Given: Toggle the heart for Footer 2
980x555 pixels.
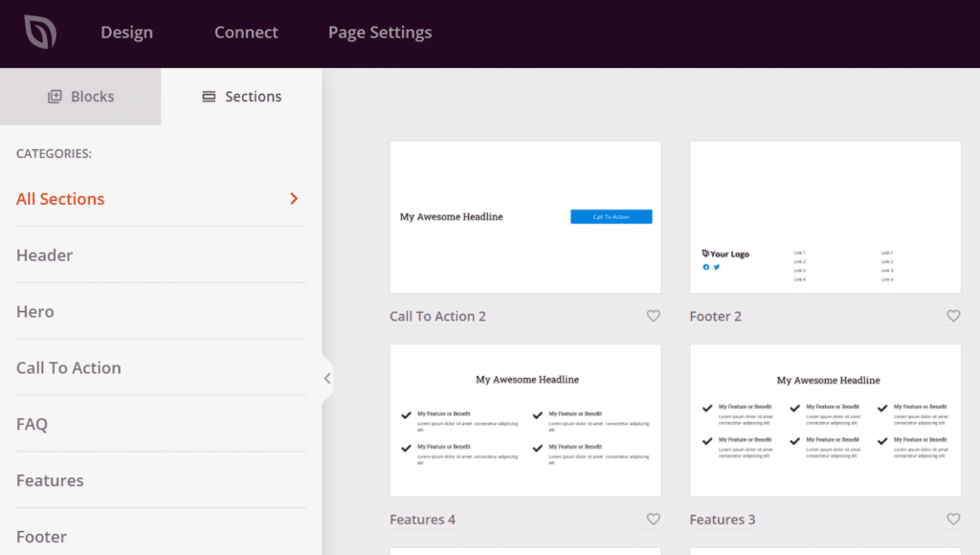Looking at the screenshot, I should pos(953,316).
